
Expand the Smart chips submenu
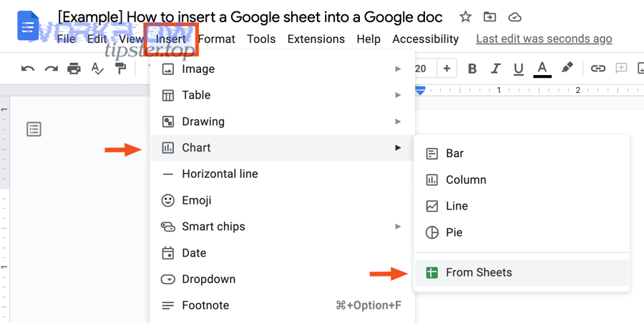(x=282, y=227)
